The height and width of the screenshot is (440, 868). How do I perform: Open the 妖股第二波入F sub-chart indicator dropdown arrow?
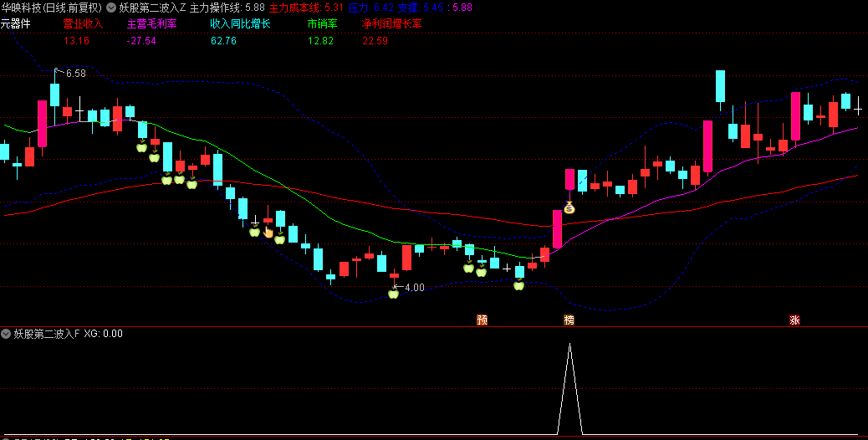6,334
